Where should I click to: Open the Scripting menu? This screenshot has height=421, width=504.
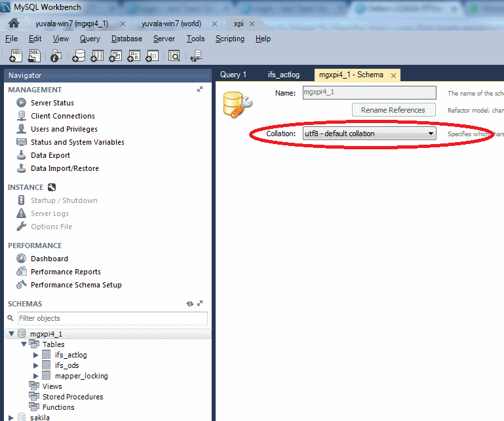pos(230,39)
